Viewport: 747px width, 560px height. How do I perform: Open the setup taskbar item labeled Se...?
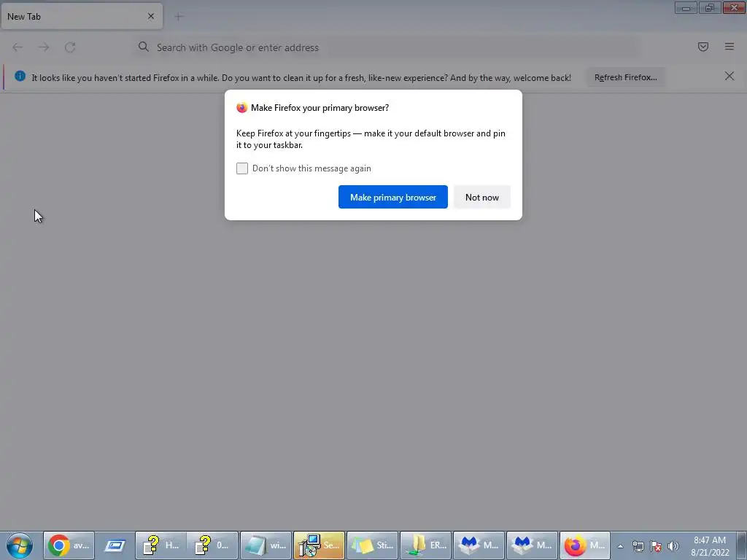[x=319, y=545]
